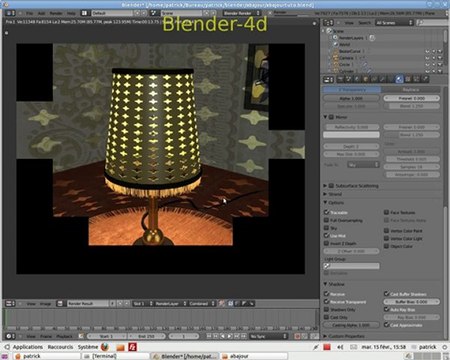Image resolution: width=450 pixels, height=360 pixels.
Task: Switch to the Raytrace transparency button
Action: (411, 90)
